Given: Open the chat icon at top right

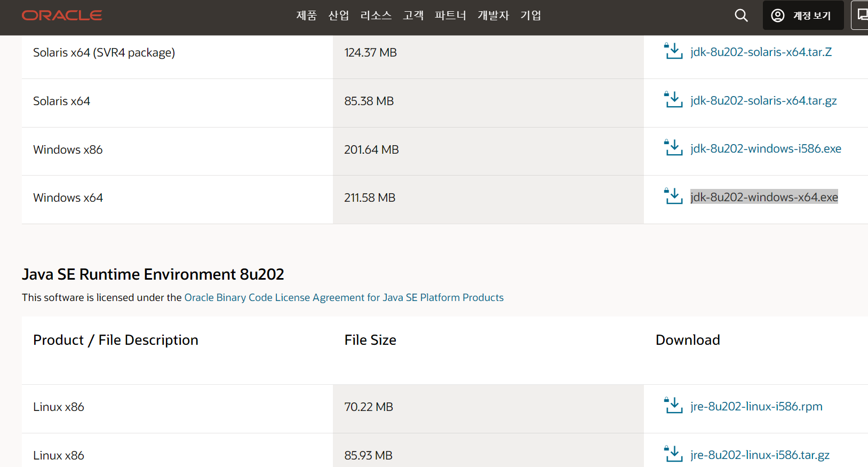Looking at the screenshot, I should [x=861, y=15].
